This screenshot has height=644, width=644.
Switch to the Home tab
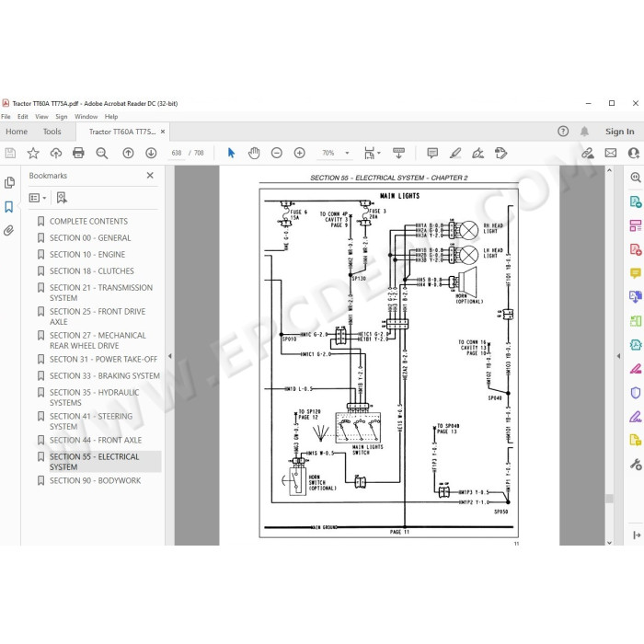pos(17,132)
